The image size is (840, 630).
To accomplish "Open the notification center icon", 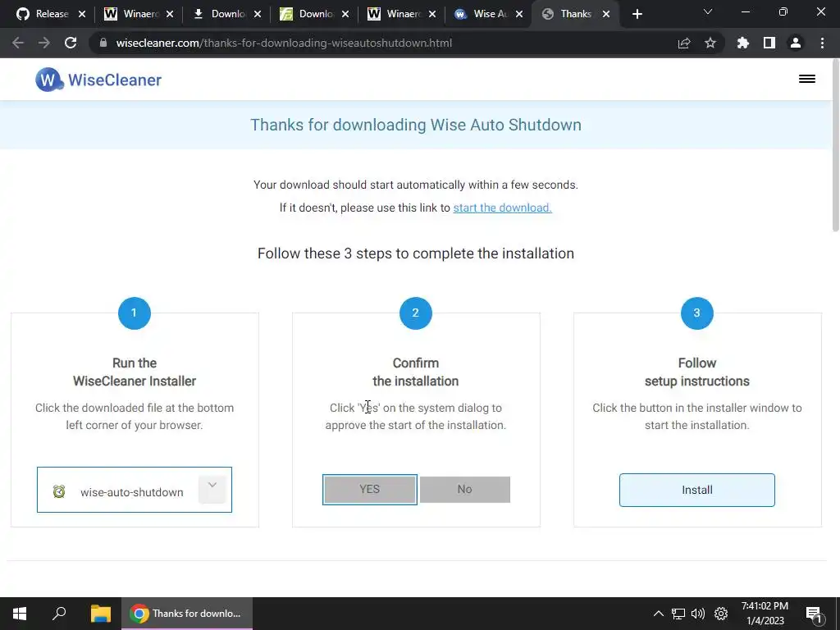I will point(814,614).
